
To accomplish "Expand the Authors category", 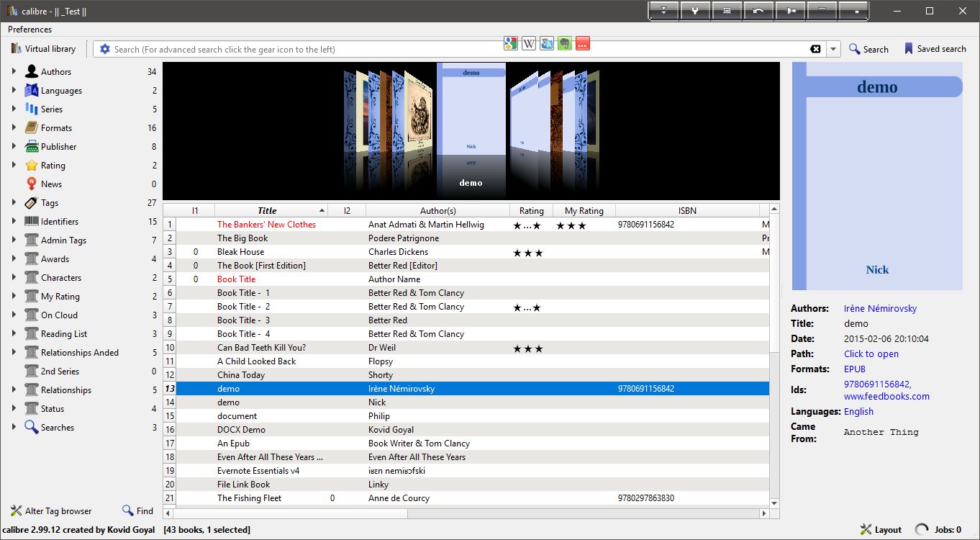I will [14, 71].
